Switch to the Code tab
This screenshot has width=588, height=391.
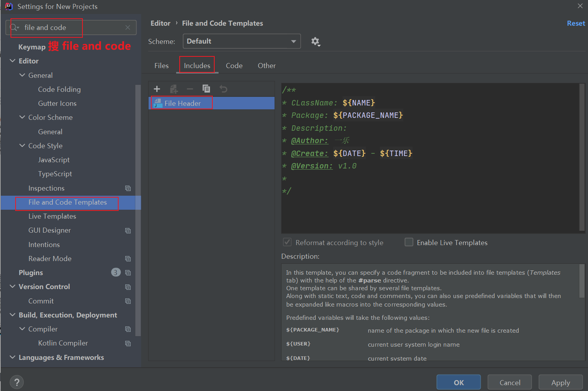[234, 66]
